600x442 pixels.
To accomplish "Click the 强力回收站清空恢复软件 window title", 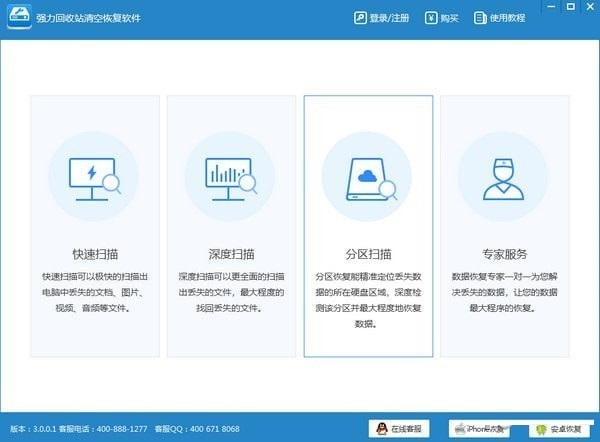I will coord(88,18).
